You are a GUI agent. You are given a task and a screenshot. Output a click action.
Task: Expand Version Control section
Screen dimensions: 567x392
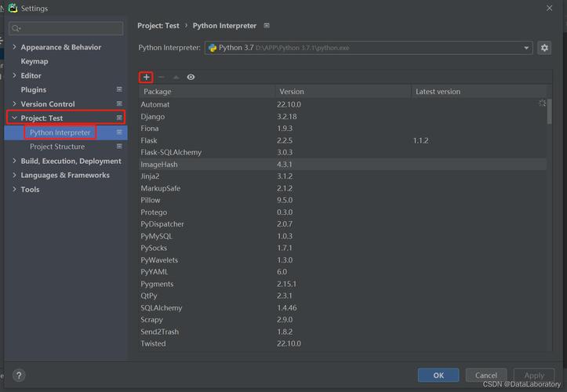pyautogui.click(x=14, y=103)
